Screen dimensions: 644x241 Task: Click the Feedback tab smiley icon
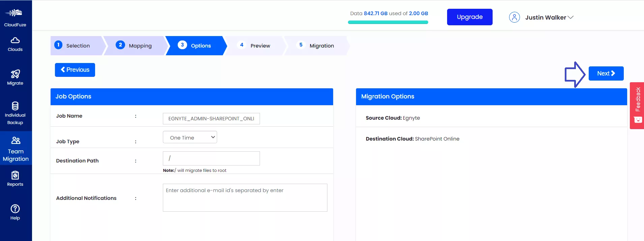638,120
